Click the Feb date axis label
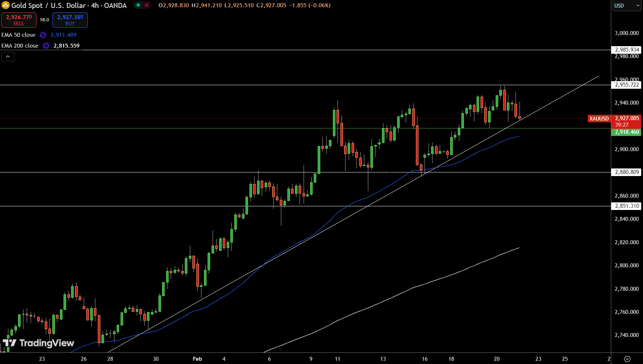 197,359
